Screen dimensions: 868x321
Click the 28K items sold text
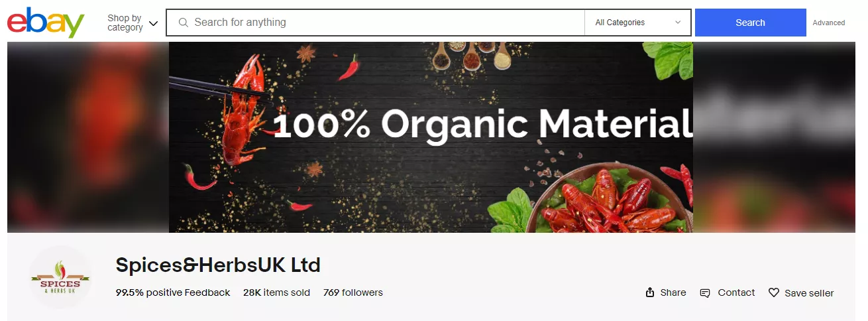pos(276,292)
